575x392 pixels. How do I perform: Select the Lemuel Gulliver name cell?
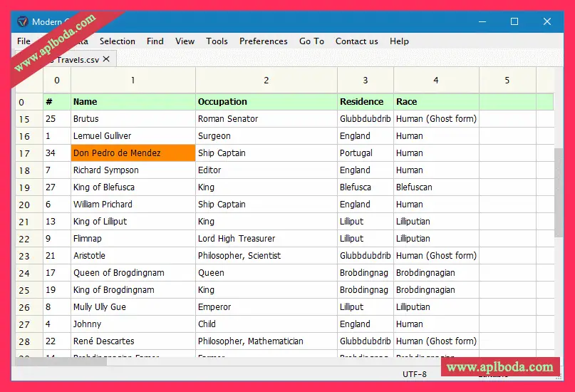[x=133, y=136]
